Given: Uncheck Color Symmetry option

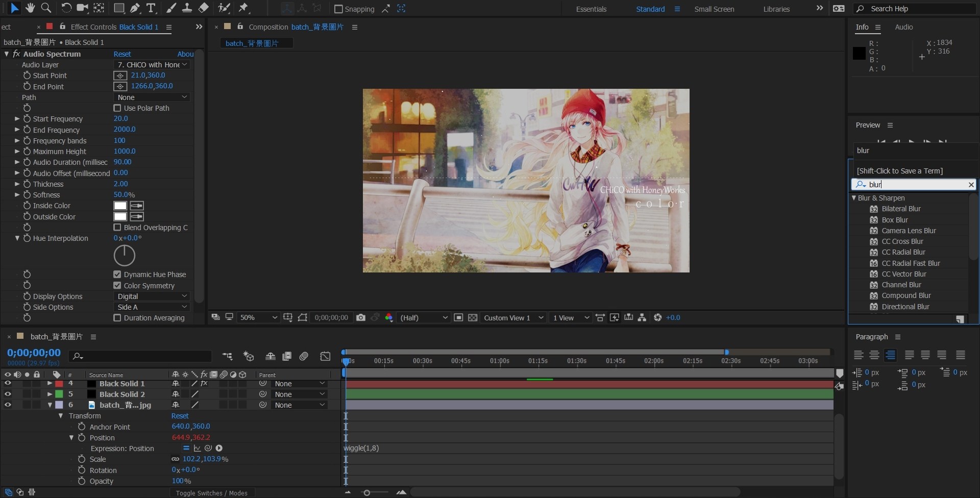Looking at the screenshot, I should pos(117,285).
